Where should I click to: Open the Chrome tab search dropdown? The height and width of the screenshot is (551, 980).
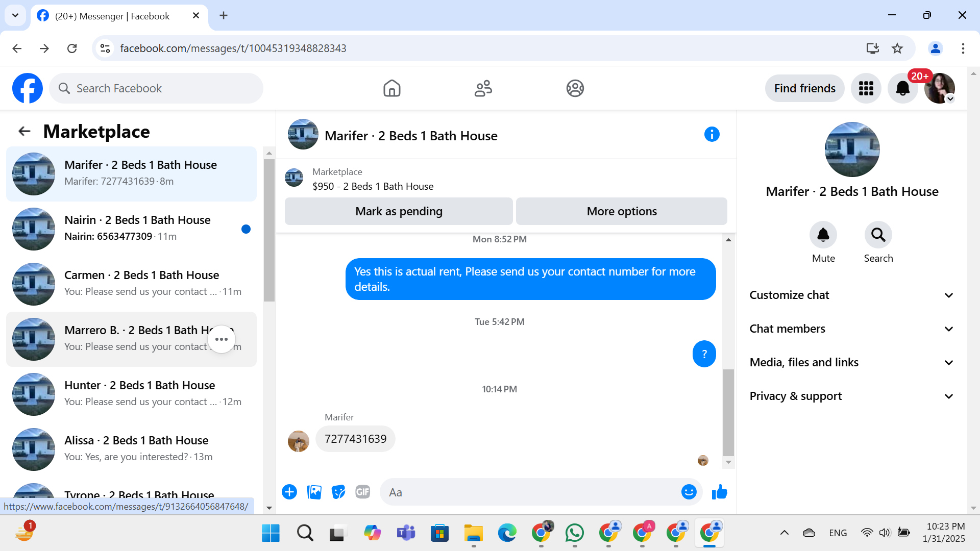click(15, 15)
